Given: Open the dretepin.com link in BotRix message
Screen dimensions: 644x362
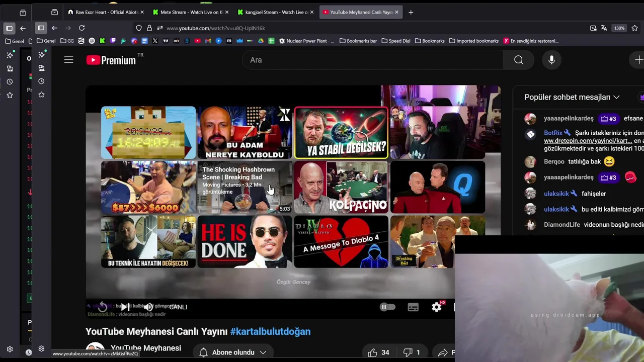Looking at the screenshot, I should click(x=588, y=141).
